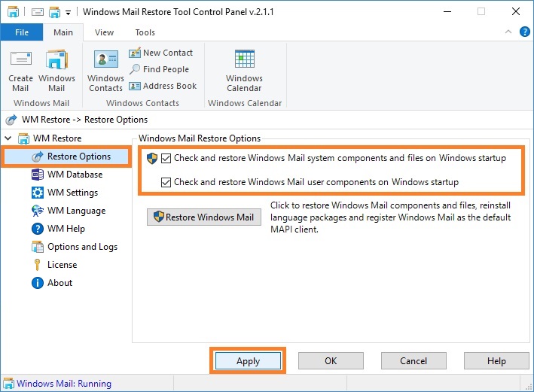Open WM Language in sidebar

click(76, 211)
